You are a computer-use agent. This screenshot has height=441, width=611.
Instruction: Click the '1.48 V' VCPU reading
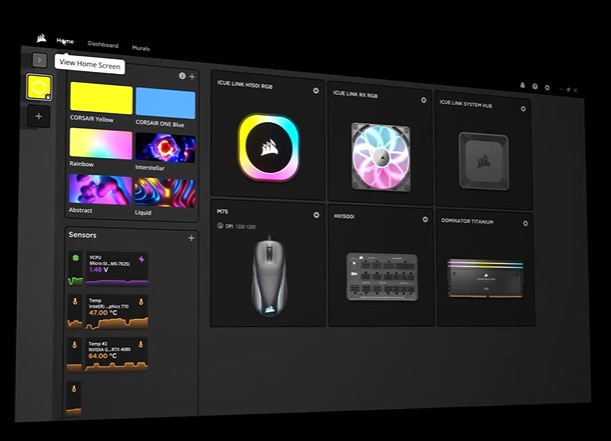pyautogui.click(x=99, y=270)
